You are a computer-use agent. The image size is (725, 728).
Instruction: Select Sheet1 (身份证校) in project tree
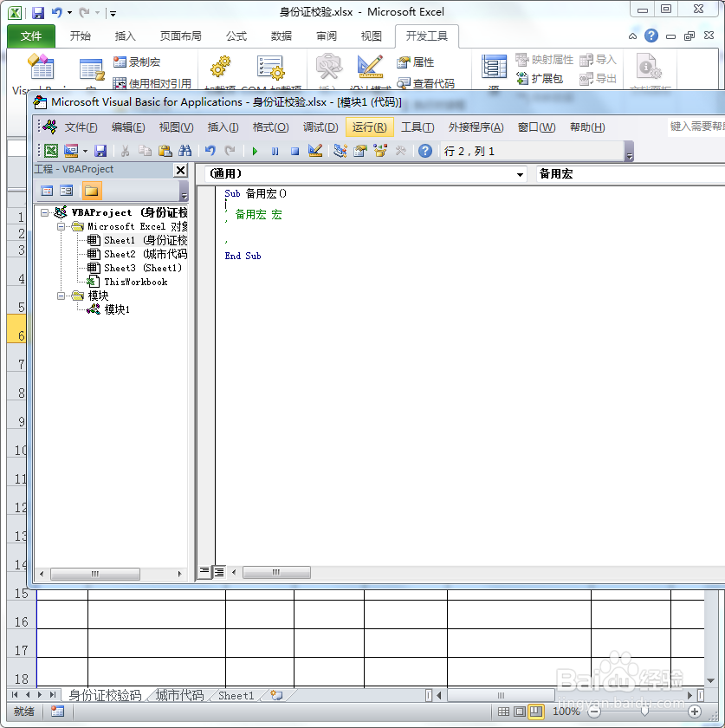tap(138, 241)
